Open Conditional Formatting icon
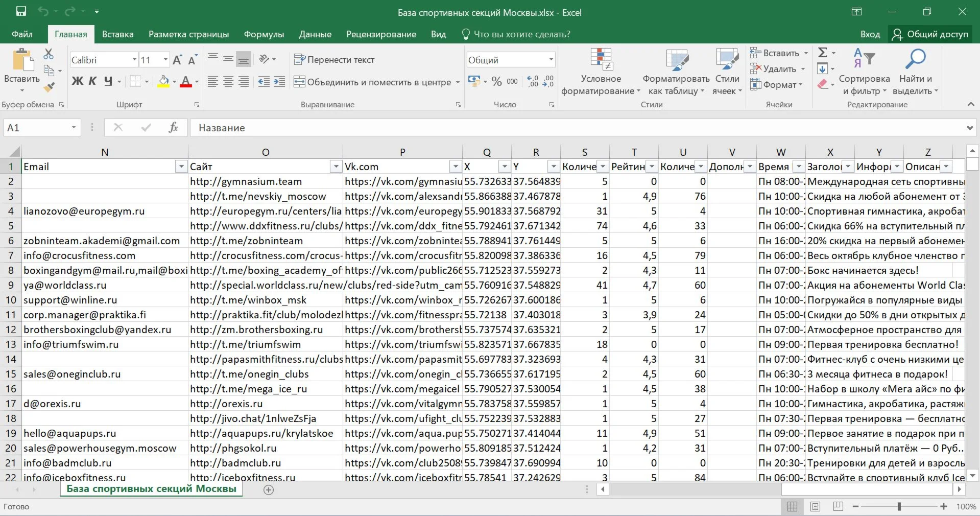The image size is (980, 516). 601,59
